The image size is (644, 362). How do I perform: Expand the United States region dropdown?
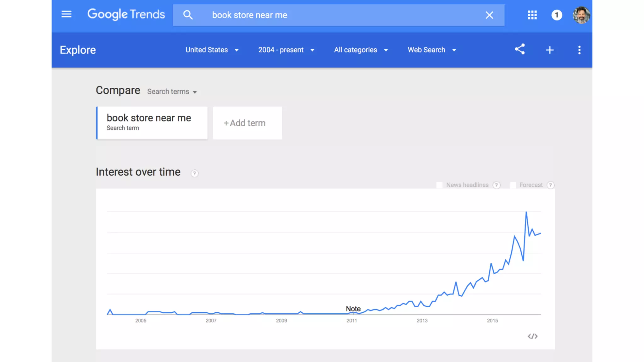coord(212,50)
